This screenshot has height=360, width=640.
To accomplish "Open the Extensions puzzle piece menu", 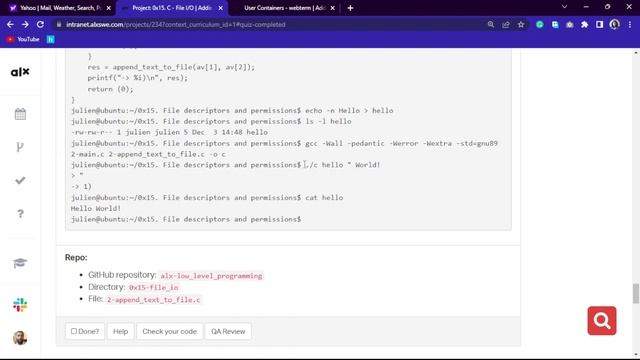I will (x=584, y=24).
